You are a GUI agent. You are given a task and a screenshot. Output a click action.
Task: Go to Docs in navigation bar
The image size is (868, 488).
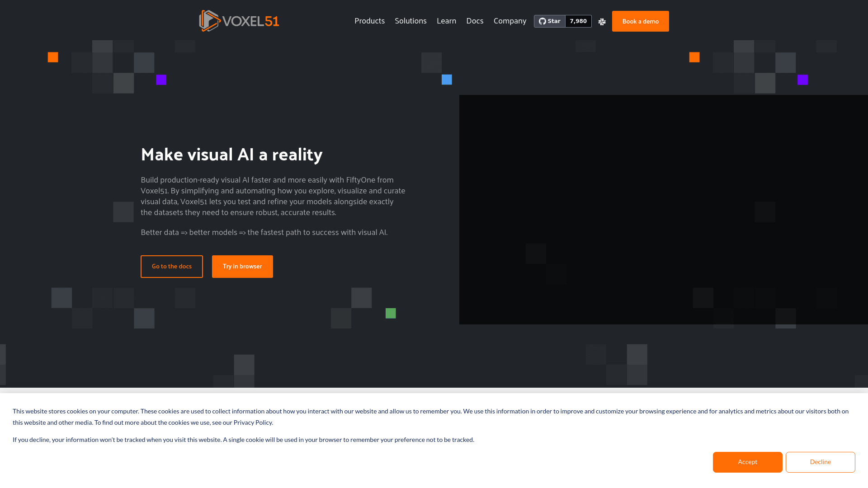[x=475, y=21]
